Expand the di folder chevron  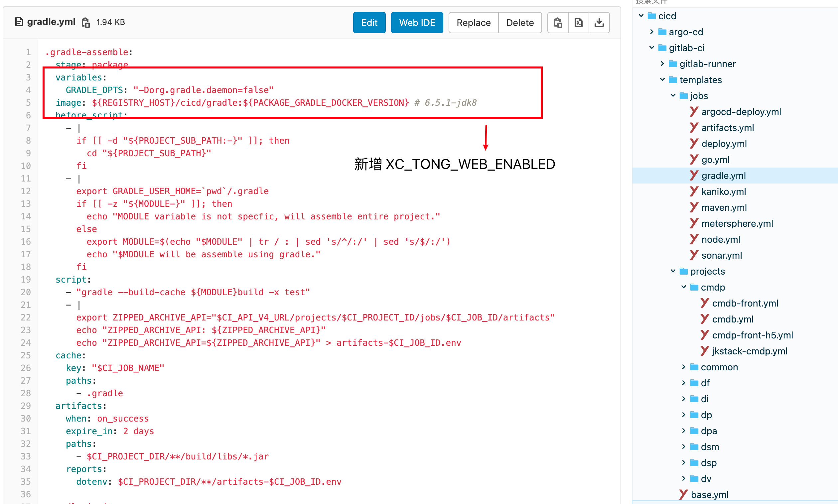(683, 399)
